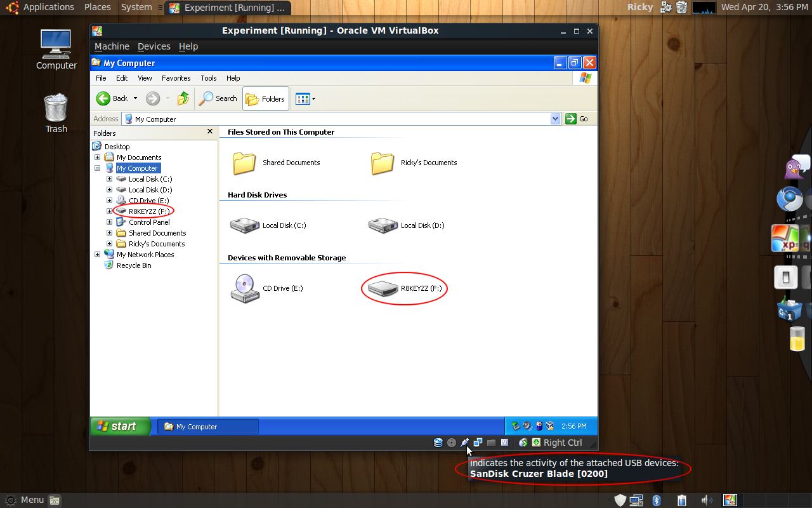Viewport: 812px width, 508px height.
Task: Click the VirtualBox USB devices indicator
Action: point(465,443)
